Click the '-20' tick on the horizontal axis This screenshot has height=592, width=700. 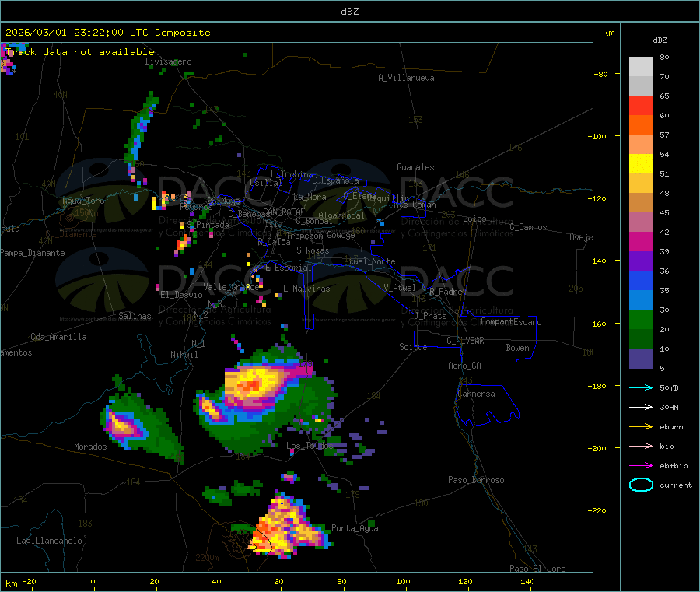pyautogui.click(x=29, y=581)
